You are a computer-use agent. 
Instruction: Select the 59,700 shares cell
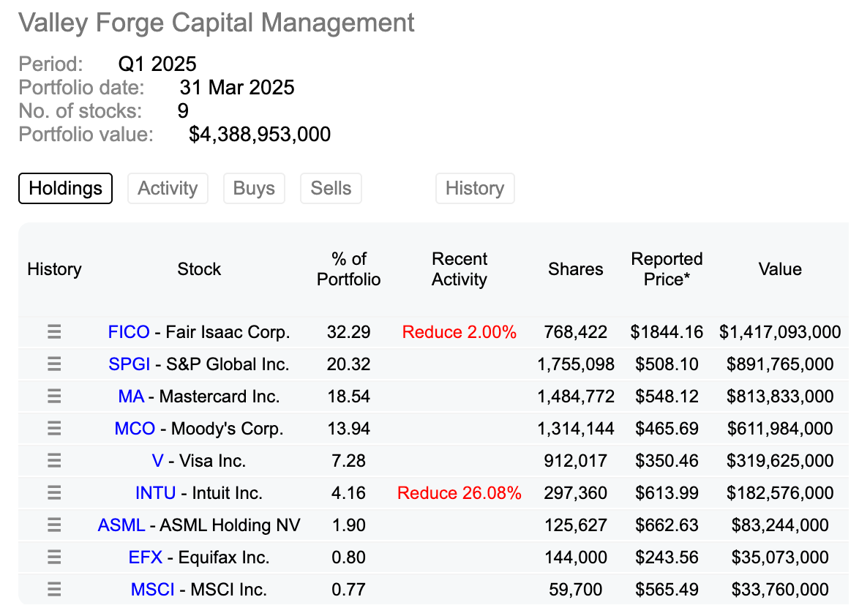pos(575,589)
